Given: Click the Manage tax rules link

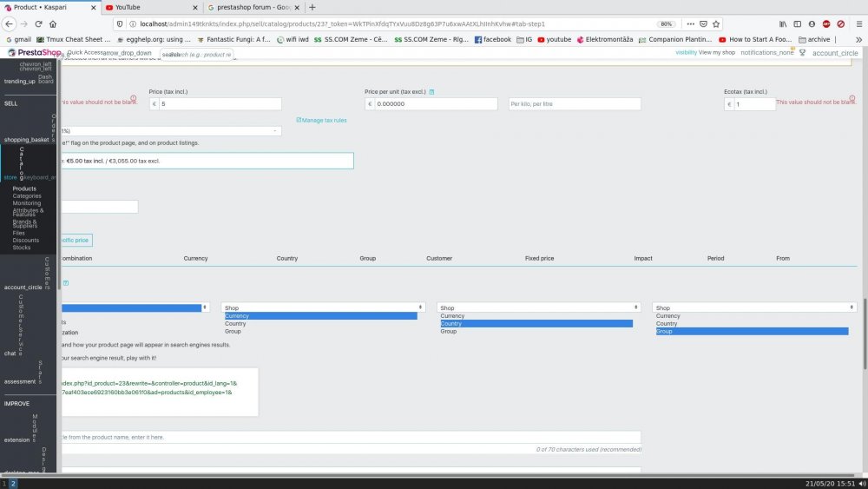Looking at the screenshot, I should [x=322, y=120].
